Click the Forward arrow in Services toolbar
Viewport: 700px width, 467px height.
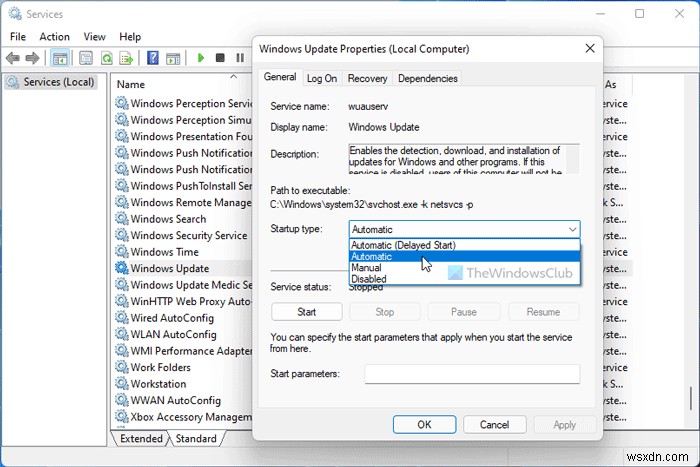[33, 58]
